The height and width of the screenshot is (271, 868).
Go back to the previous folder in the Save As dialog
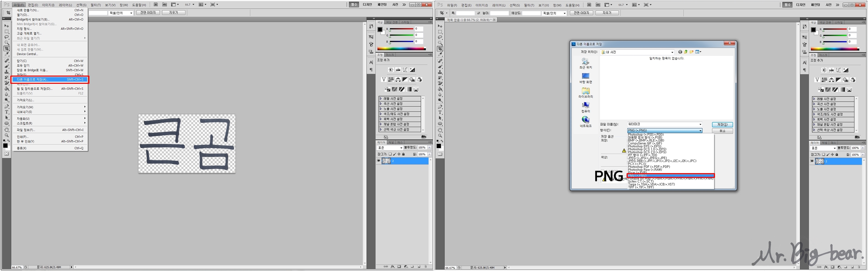[x=680, y=52]
